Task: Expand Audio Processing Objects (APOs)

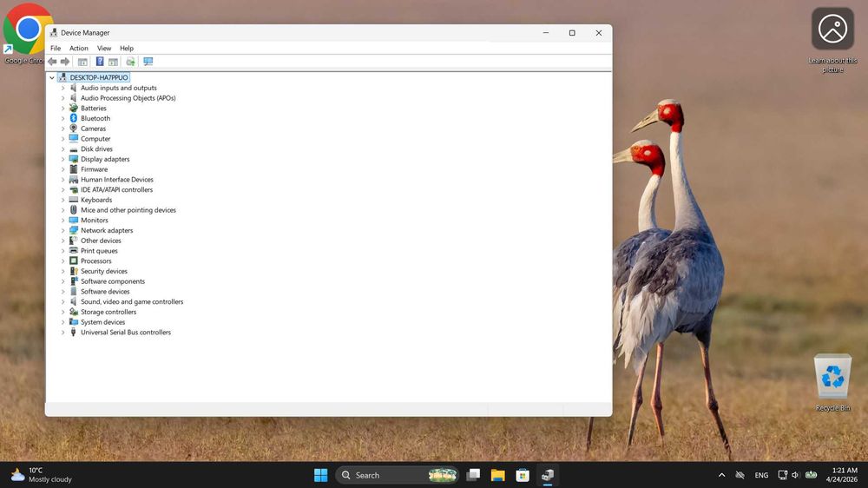Action: (62, 98)
